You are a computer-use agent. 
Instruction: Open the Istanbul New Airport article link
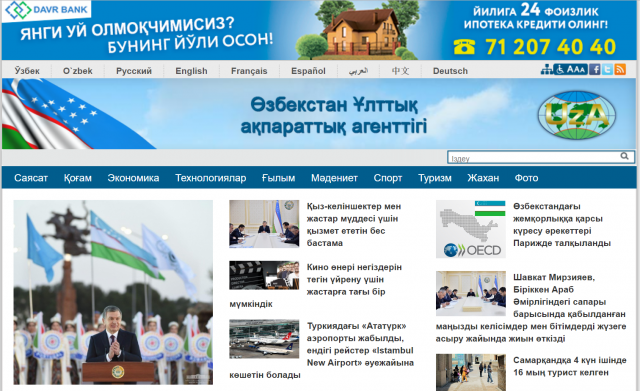pyautogui.click(x=322, y=350)
